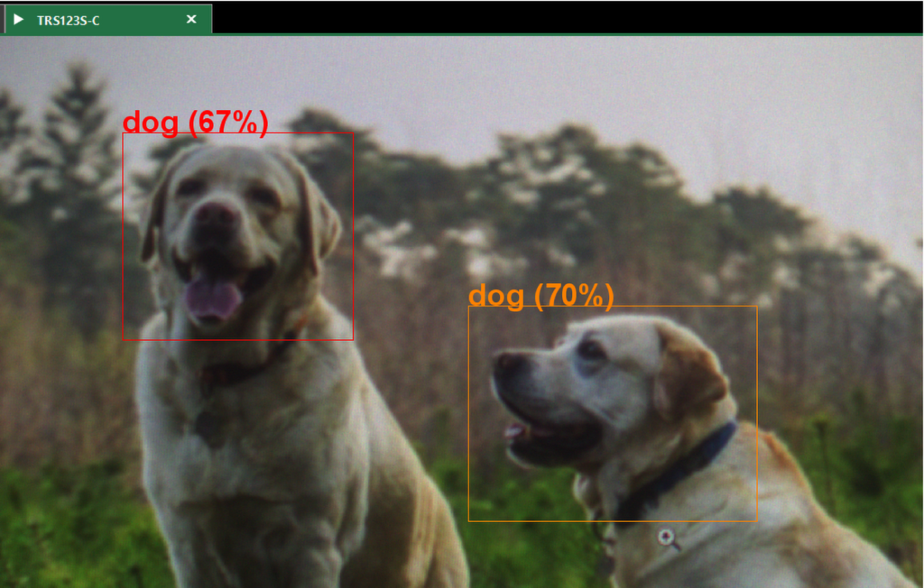This screenshot has width=924, height=588.
Task: Click the left dog's nose inside red box
Action: pos(217,216)
